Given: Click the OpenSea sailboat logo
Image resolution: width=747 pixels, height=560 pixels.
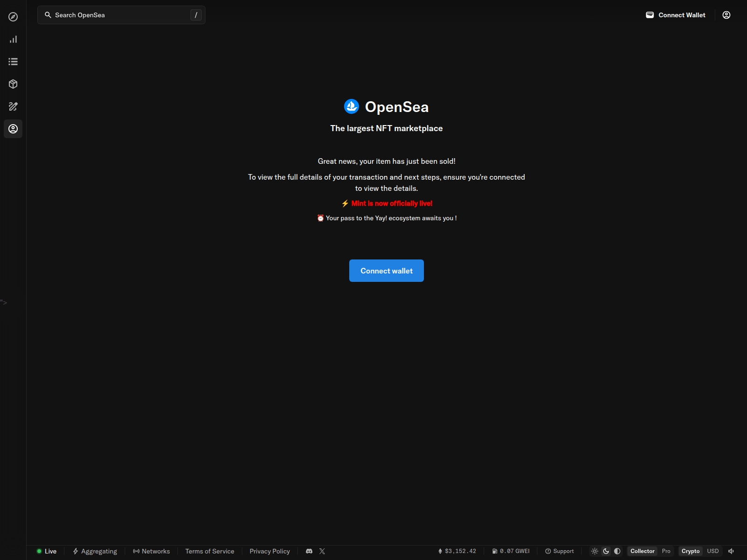Looking at the screenshot, I should pos(352,106).
